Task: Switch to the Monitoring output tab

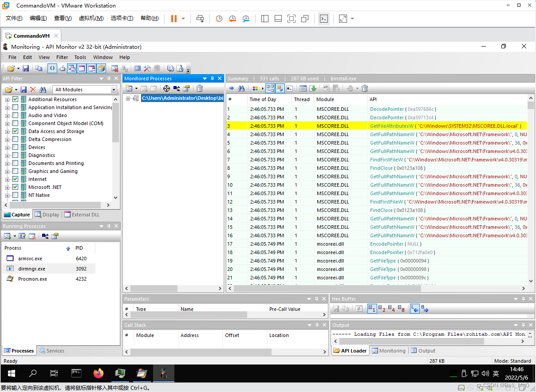Action: click(x=389, y=351)
